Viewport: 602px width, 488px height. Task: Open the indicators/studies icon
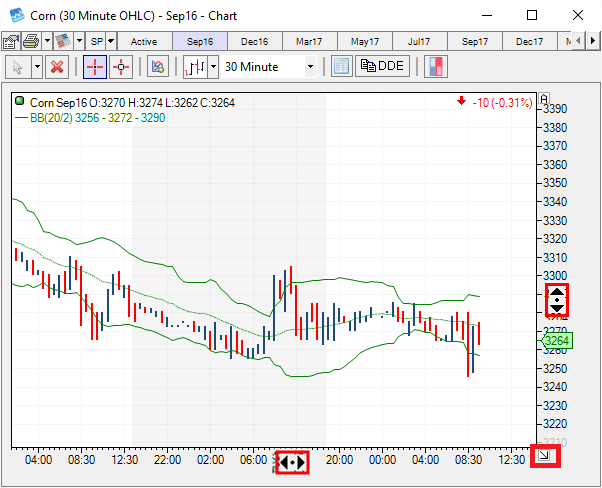pyautogui.click(x=157, y=67)
